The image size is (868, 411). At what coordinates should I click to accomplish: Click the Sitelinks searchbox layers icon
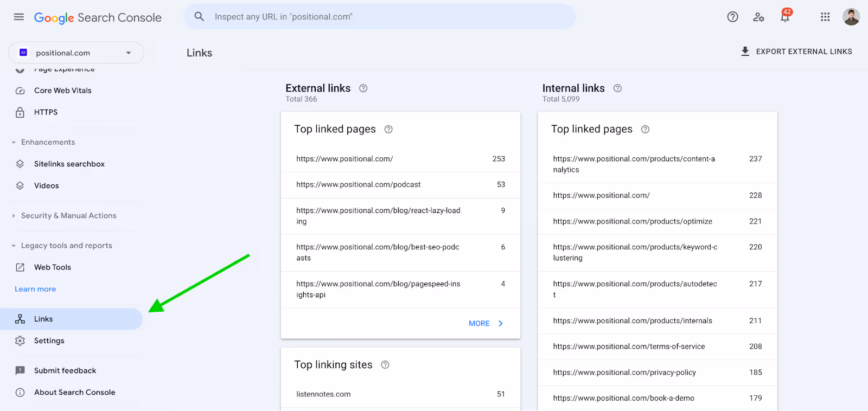[20, 164]
